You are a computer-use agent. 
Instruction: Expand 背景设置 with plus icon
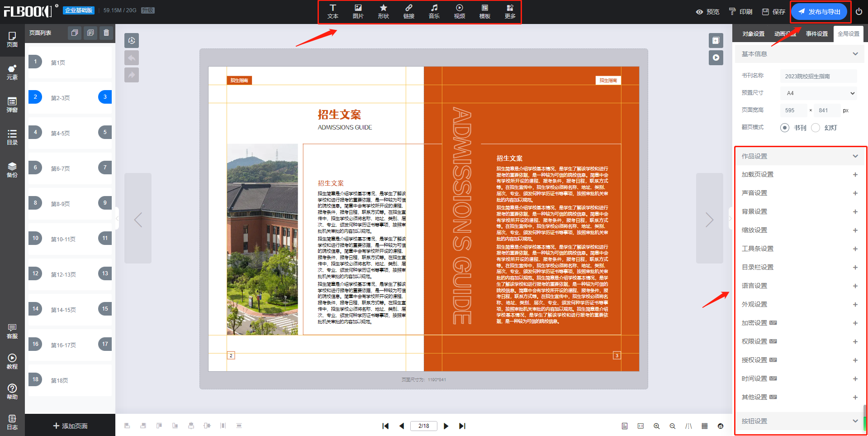[855, 212]
